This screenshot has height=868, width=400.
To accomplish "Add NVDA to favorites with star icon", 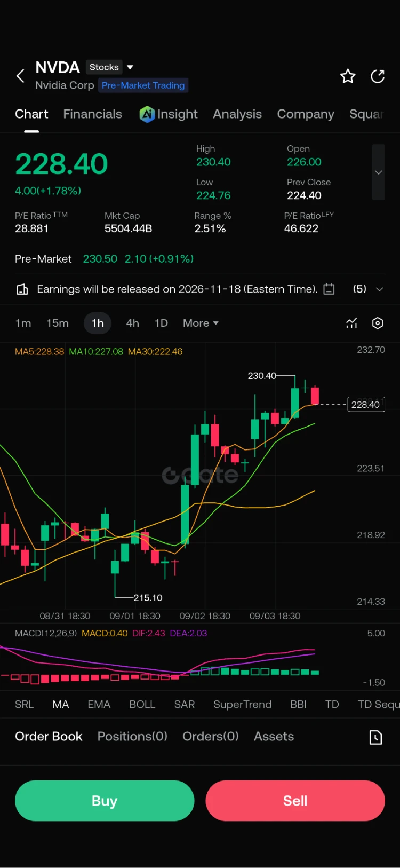I will [348, 76].
